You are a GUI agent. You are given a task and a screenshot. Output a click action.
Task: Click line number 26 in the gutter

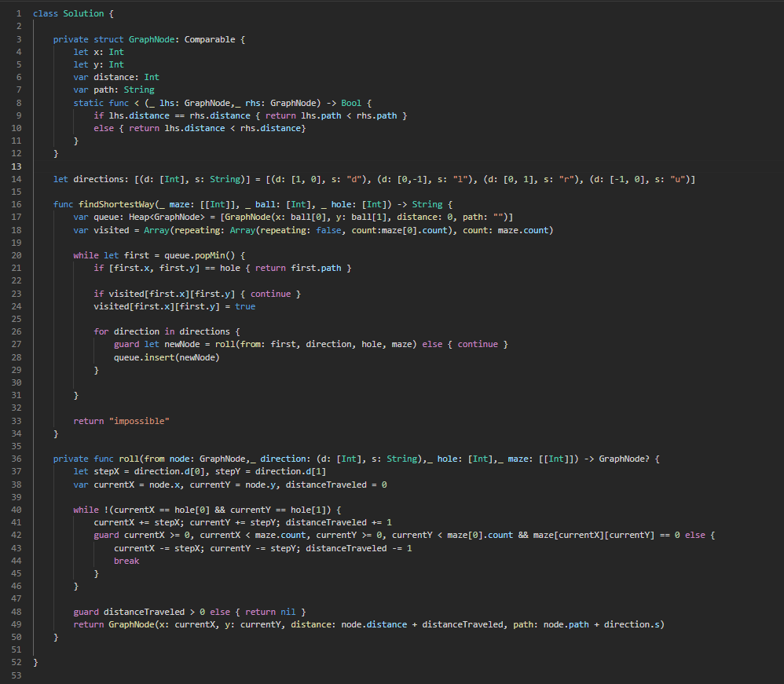[16, 331]
